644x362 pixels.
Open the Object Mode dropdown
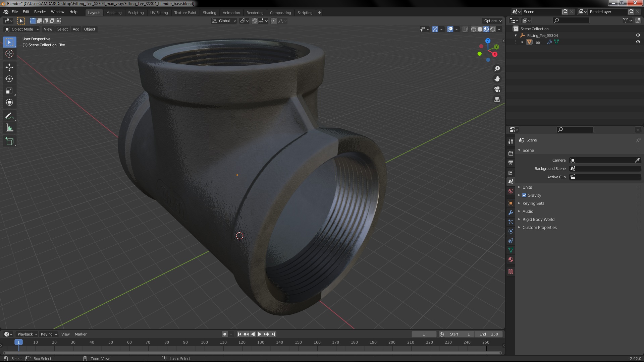pyautogui.click(x=22, y=29)
